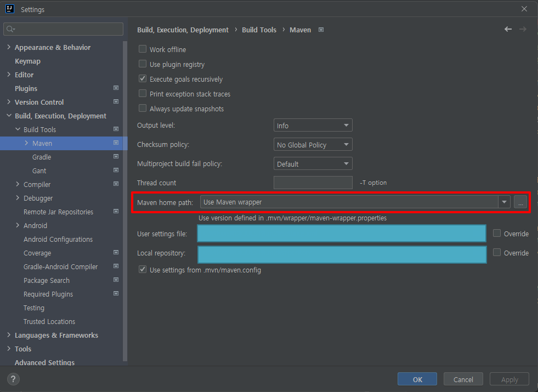
Task: Open Trusted Locations settings
Action: (x=49, y=322)
